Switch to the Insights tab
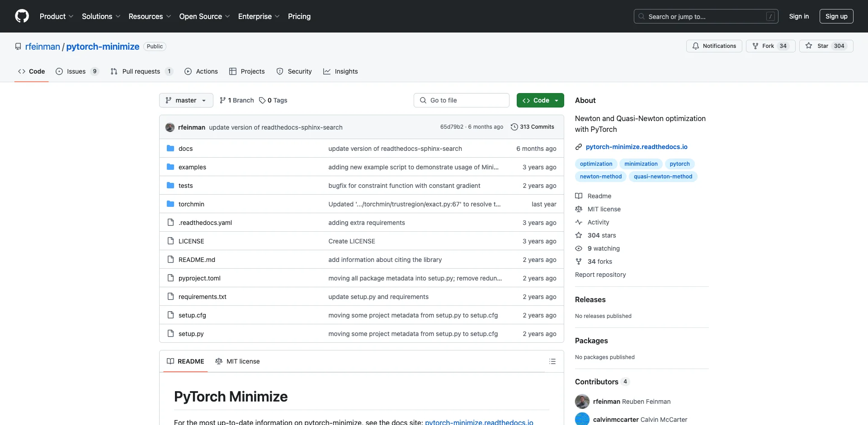 [340, 71]
